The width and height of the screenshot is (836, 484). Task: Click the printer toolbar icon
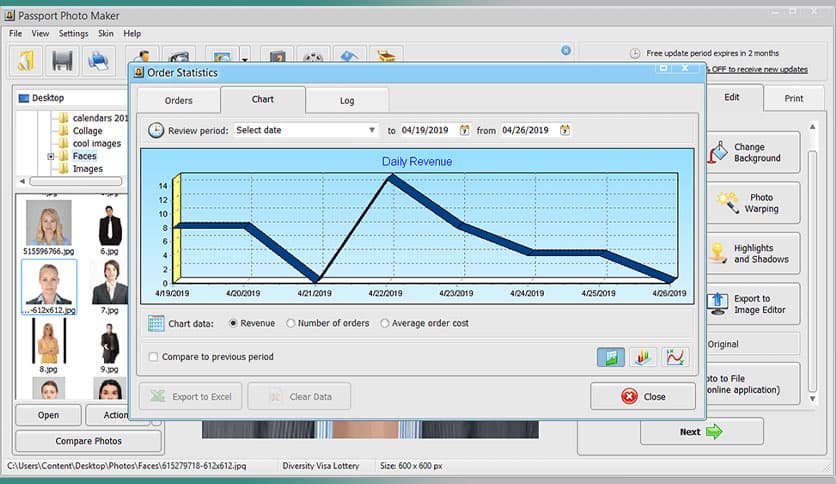pyautogui.click(x=98, y=61)
